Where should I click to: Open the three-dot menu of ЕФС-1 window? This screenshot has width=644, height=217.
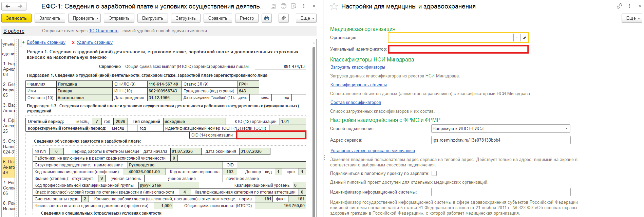(x=304, y=6)
